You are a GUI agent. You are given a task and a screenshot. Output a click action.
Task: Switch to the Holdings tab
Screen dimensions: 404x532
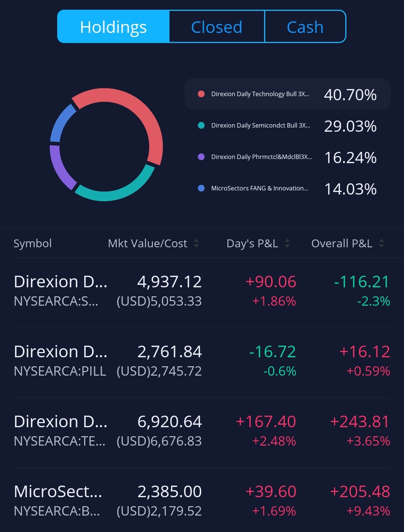click(113, 27)
